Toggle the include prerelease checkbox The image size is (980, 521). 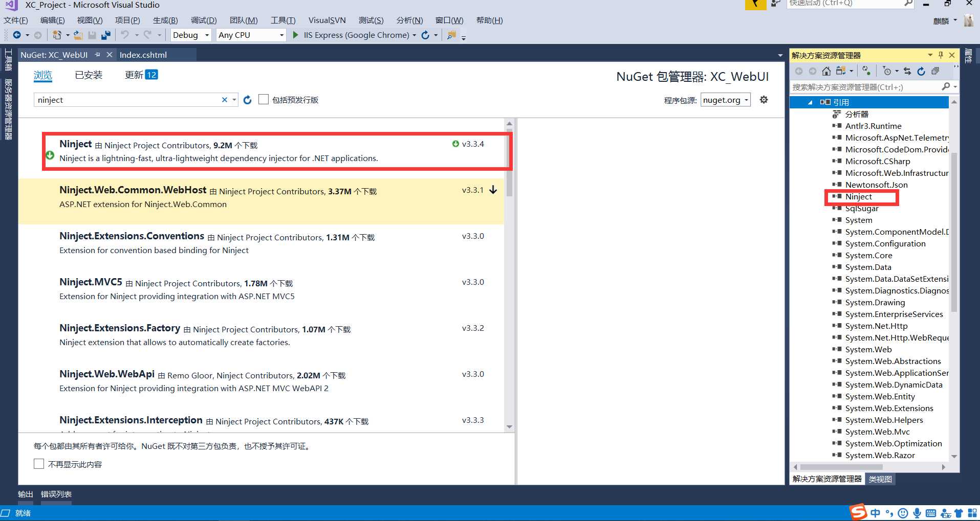coord(264,99)
